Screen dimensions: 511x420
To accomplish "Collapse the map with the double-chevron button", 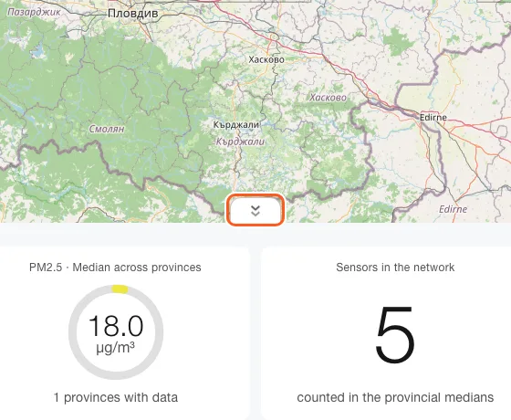I will [x=255, y=210].
